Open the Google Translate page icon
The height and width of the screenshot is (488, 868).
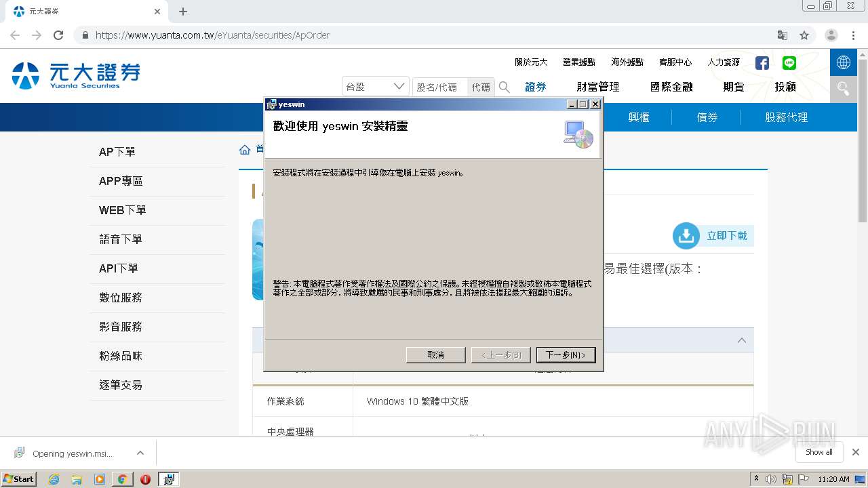[783, 35]
